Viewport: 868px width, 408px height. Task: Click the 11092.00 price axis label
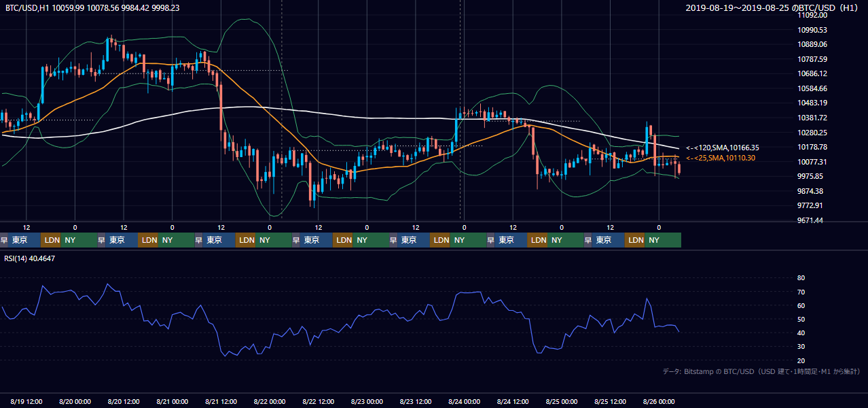coord(812,15)
